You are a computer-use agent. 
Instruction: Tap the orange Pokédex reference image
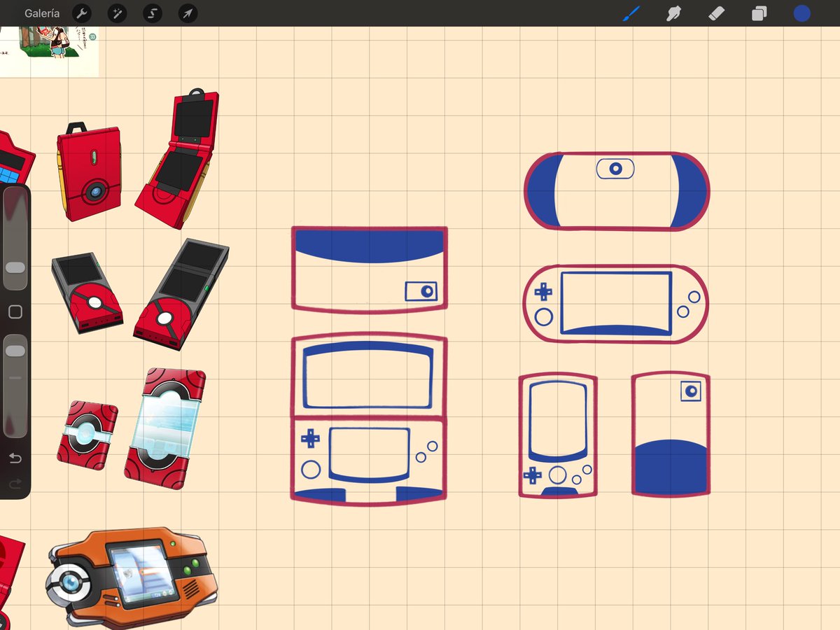132,577
